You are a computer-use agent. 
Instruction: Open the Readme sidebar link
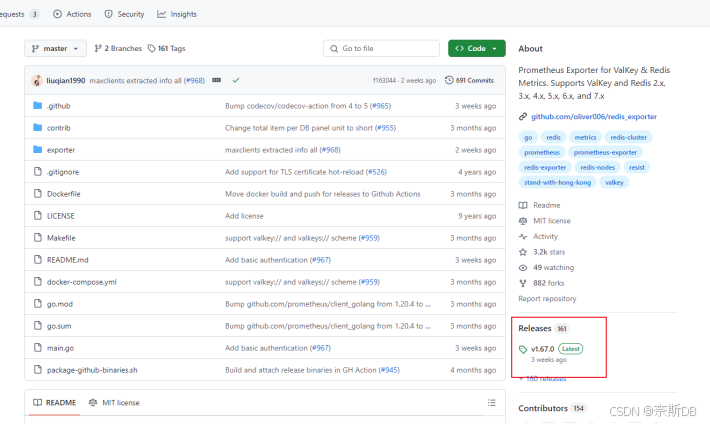540,205
